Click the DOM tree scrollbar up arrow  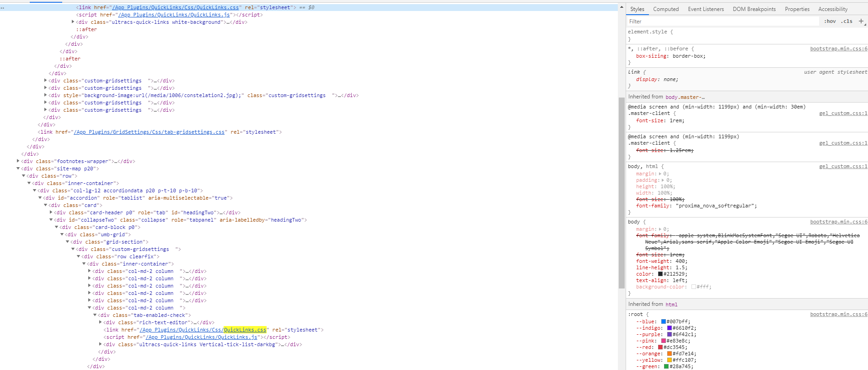(622, 7)
